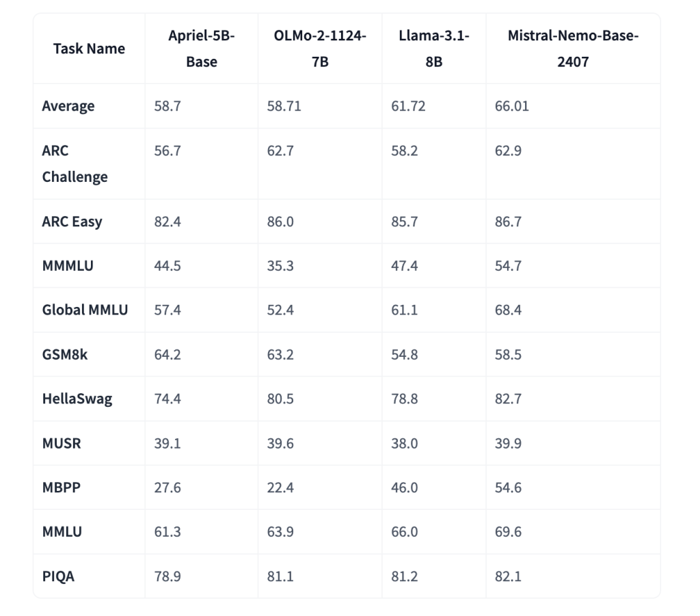
Task: Select the PIQA row label
Action: point(58,576)
